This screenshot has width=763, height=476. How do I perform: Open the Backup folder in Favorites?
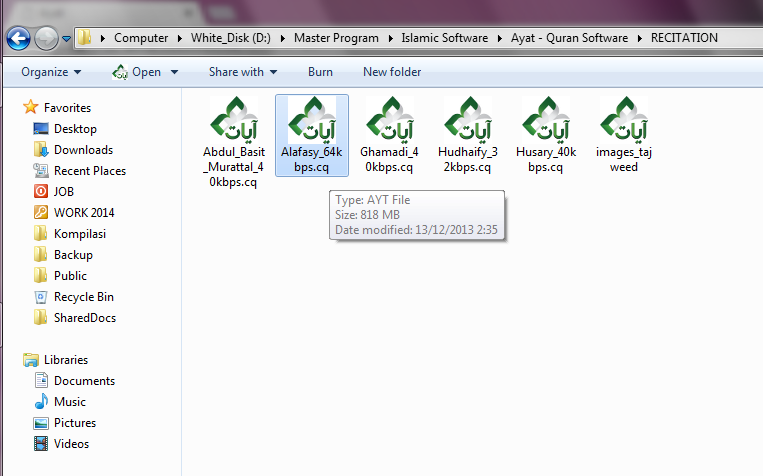(x=63, y=255)
